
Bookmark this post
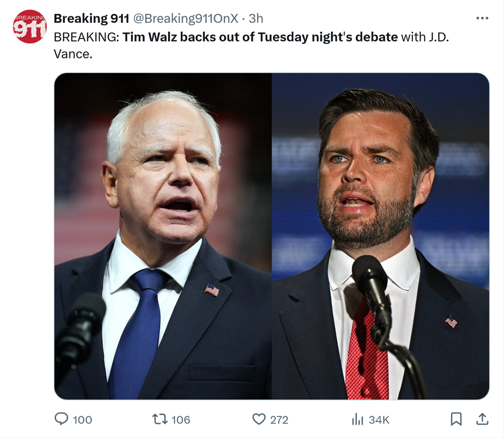[456, 419]
